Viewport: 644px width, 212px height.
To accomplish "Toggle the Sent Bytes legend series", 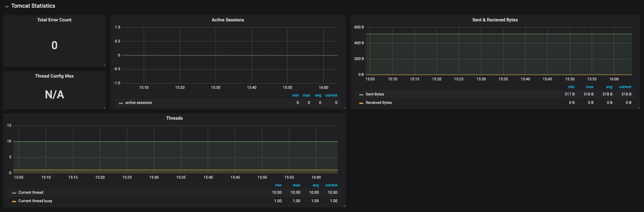I will (375, 94).
